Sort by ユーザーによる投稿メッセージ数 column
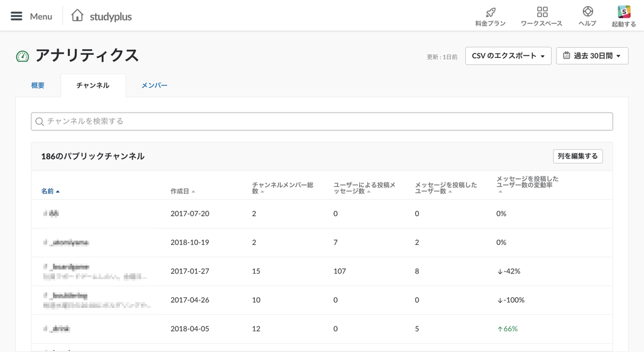644x352 pixels. [x=364, y=188]
